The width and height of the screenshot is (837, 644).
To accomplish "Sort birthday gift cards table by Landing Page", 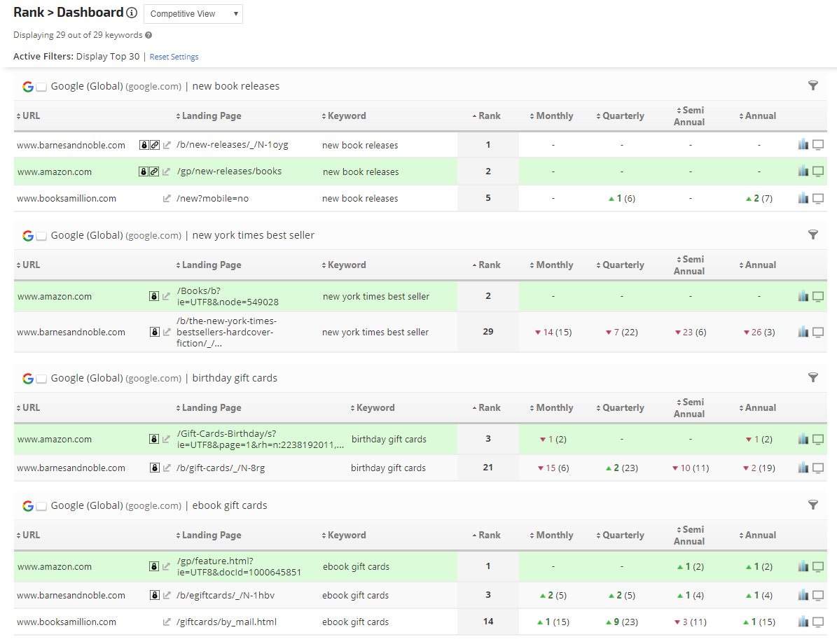I will pyautogui.click(x=211, y=408).
